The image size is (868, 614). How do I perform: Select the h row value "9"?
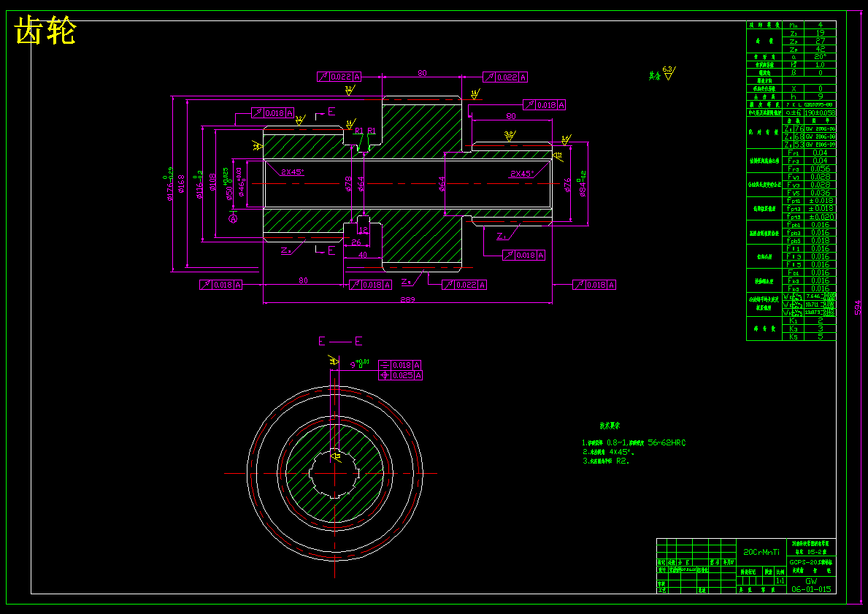pyautogui.click(x=820, y=96)
